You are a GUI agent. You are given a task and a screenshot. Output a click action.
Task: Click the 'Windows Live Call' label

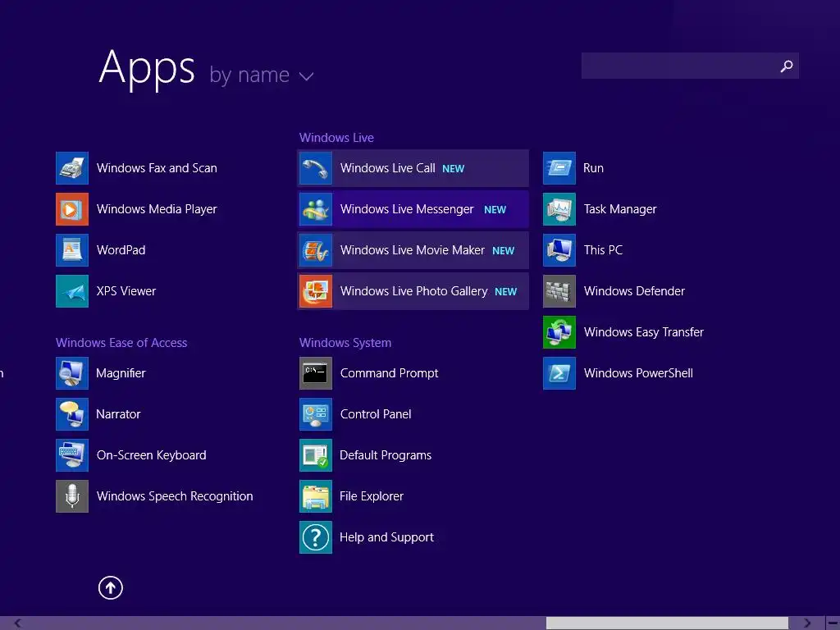tap(388, 168)
